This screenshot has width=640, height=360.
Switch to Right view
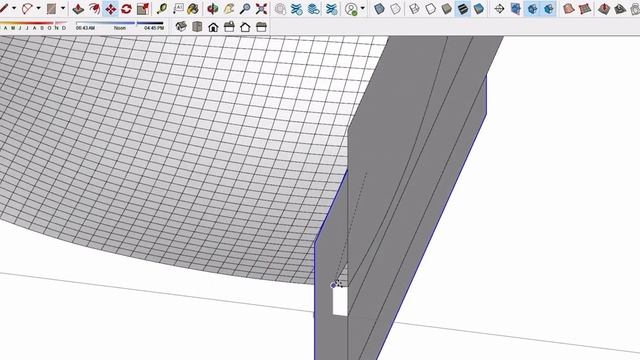click(x=229, y=27)
